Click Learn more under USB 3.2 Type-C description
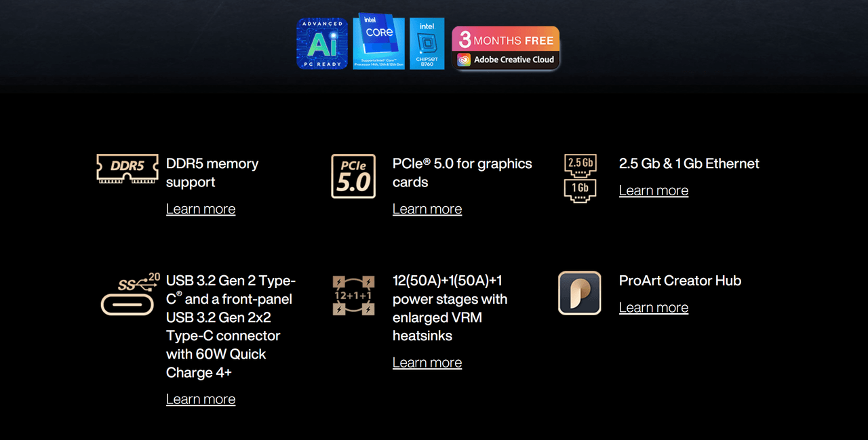Viewport: 868px width, 440px height. pyautogui.click(x=201, y=399)
